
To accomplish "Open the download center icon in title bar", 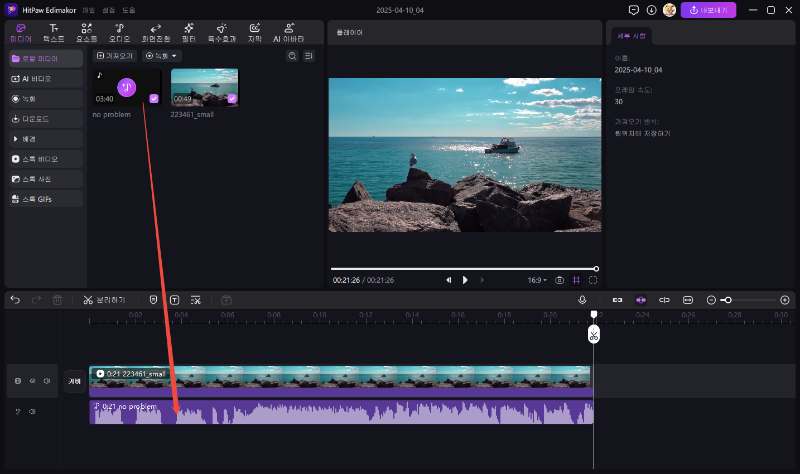I will point(652,10).
